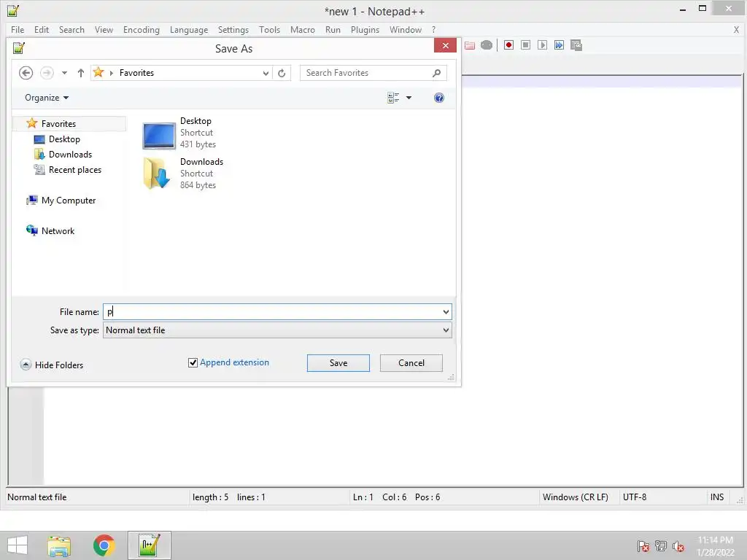Click the network tray icon
747x560 pixels.
661,546
